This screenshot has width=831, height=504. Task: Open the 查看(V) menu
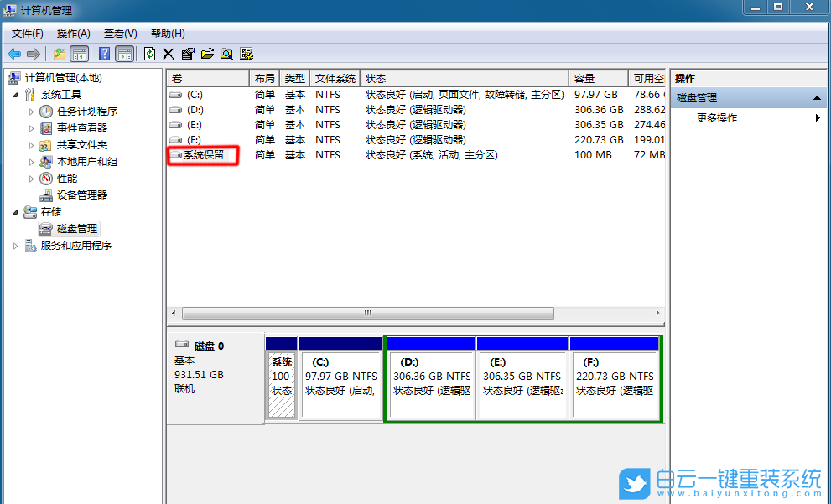pyautogui.click(x=118, y=33)
